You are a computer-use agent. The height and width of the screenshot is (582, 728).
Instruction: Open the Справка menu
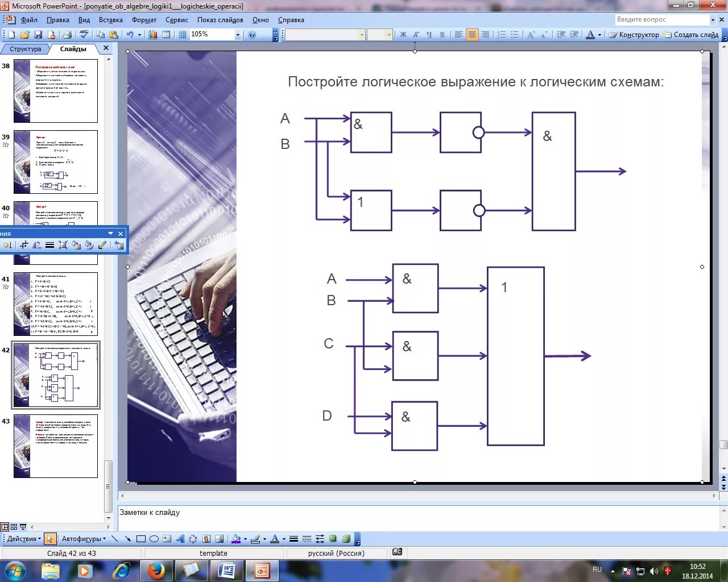click(291, 20)
